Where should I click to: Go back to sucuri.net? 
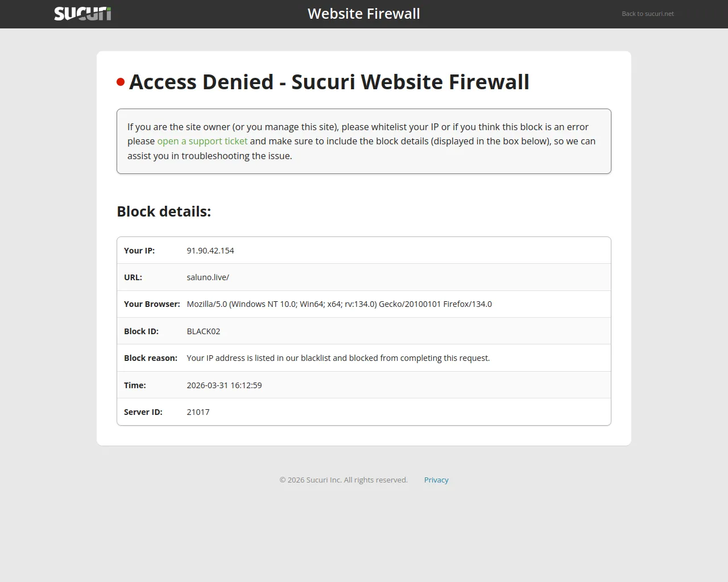pos(647,14)
